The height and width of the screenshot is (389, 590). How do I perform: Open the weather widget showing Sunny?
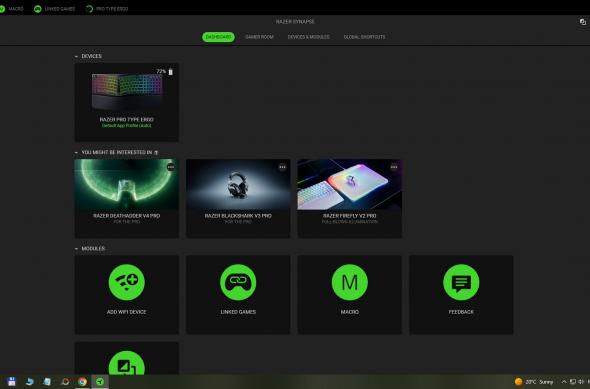click(534, 382)
